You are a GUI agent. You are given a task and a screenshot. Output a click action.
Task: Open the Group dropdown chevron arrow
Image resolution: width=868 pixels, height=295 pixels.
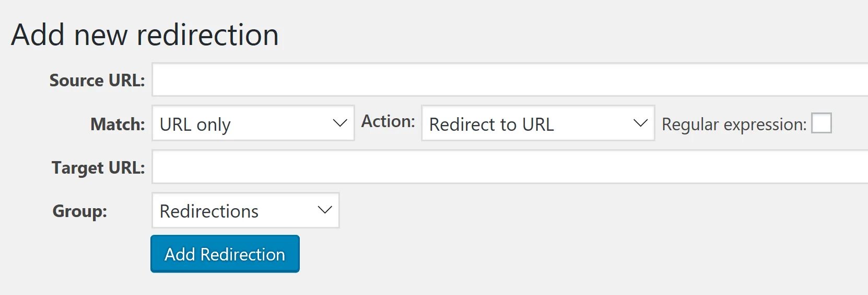pyautogui.click(x=325, y=210)
